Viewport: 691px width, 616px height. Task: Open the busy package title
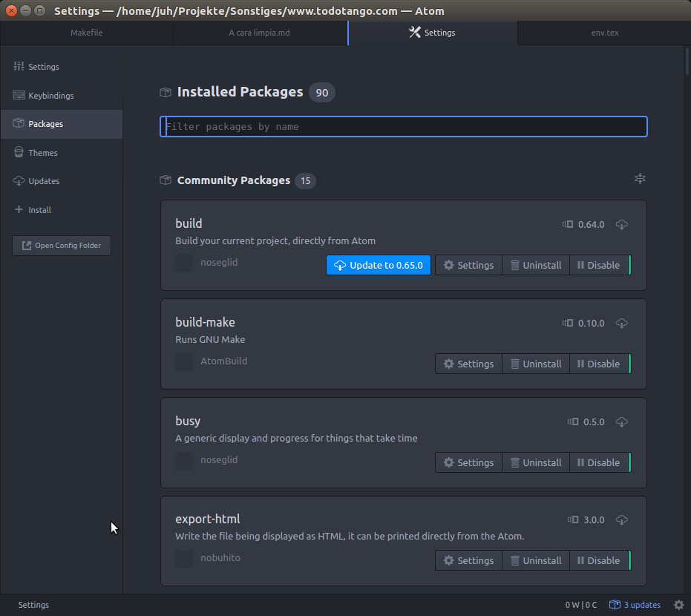coord(188,421)
